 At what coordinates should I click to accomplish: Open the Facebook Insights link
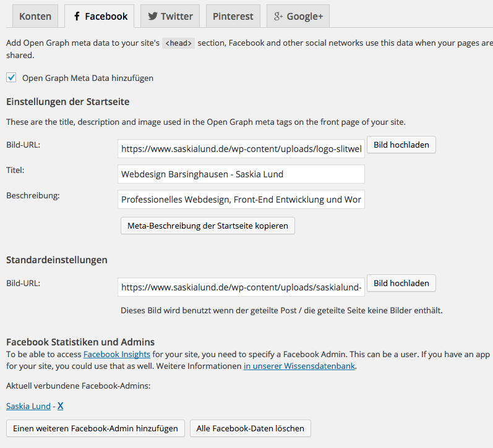coord(117,354)
